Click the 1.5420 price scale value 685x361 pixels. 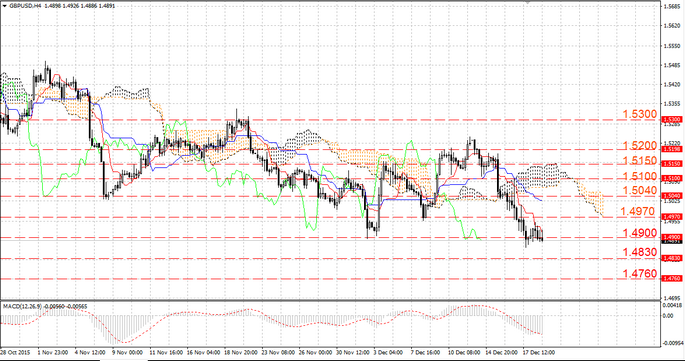(673, 84)
